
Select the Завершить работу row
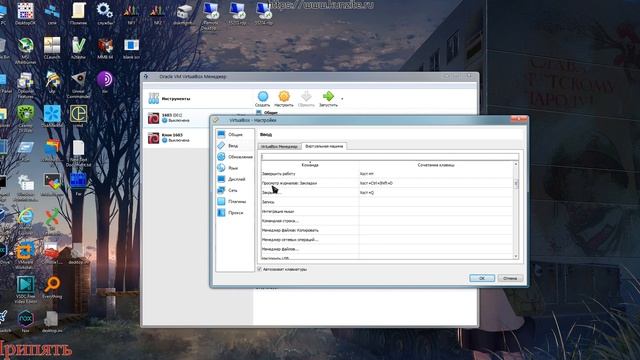pyautogui.click(x=387, y=174)
